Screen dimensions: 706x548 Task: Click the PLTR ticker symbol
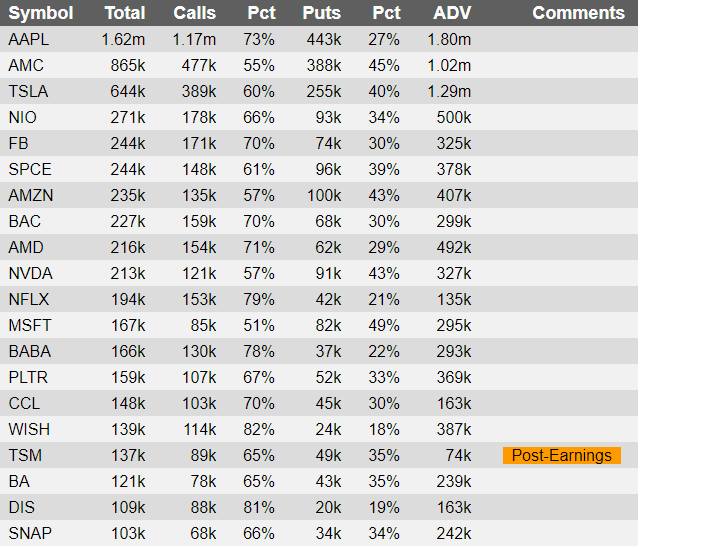pos(28,377)
